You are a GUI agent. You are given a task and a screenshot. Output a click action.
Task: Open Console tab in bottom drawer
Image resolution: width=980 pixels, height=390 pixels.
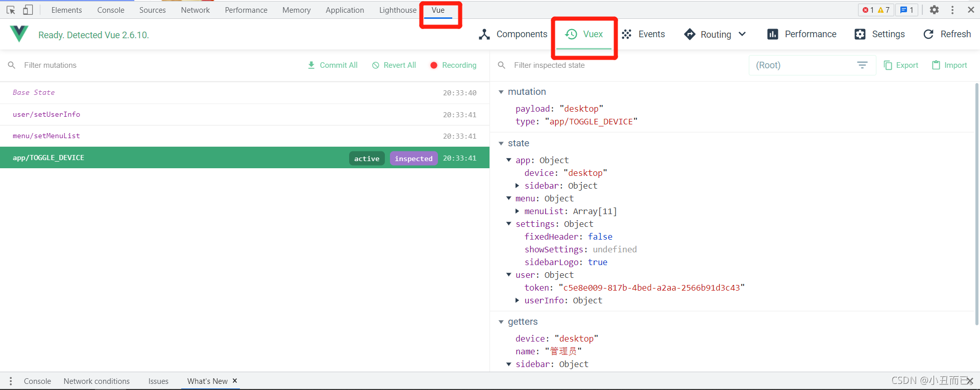pos(37,381)
